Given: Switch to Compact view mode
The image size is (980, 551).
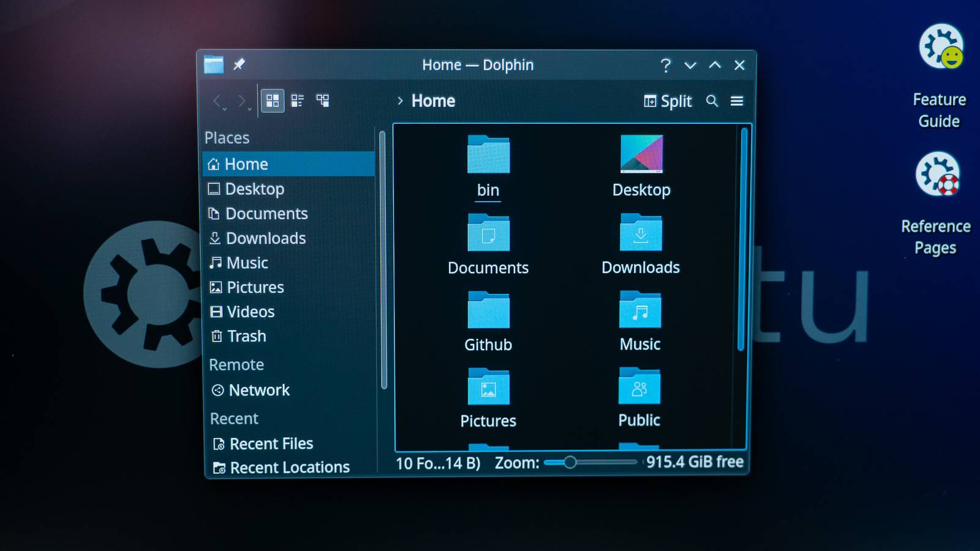Looking at the screenshot, I should 298,100.
